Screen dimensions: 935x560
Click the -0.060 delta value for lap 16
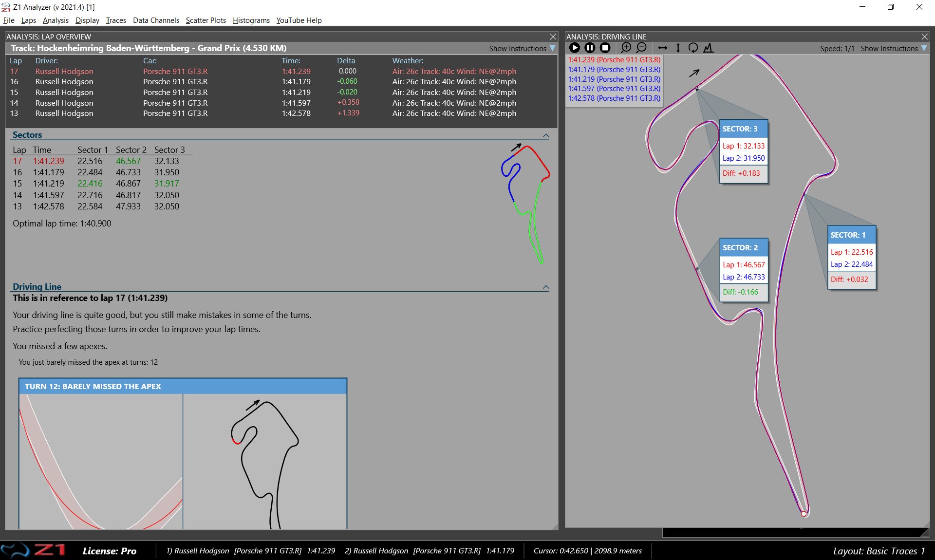(347, 81)
